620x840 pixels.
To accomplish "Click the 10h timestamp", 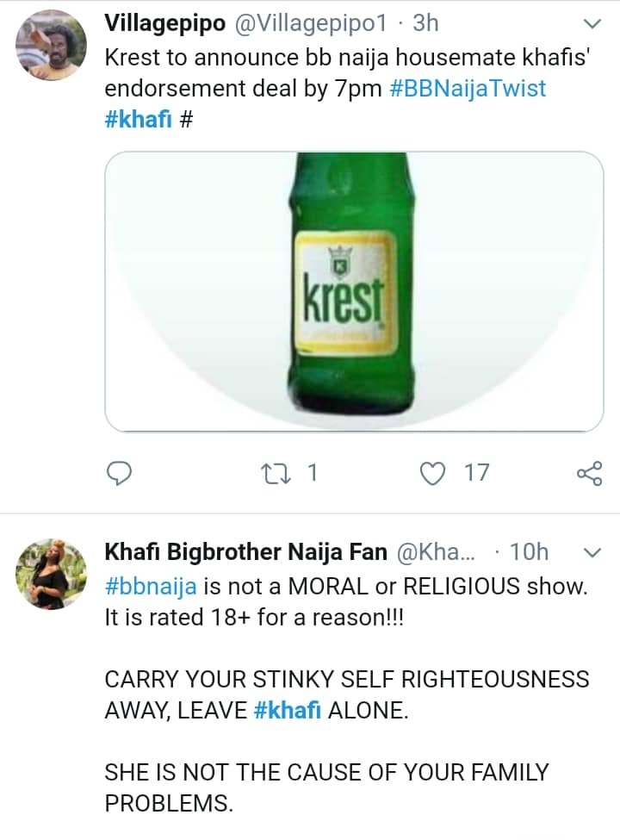I will coord(530,551).
